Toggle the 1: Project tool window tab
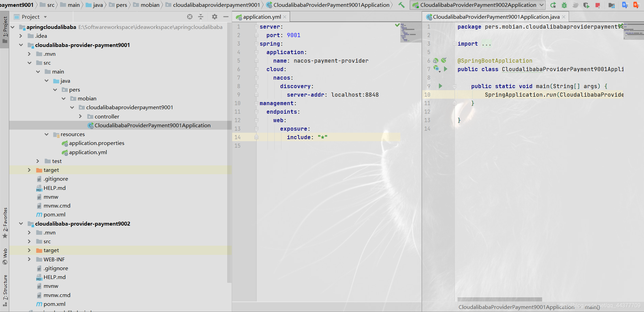The width and height of the screenshot is (644, 312). tap(5, 30)
